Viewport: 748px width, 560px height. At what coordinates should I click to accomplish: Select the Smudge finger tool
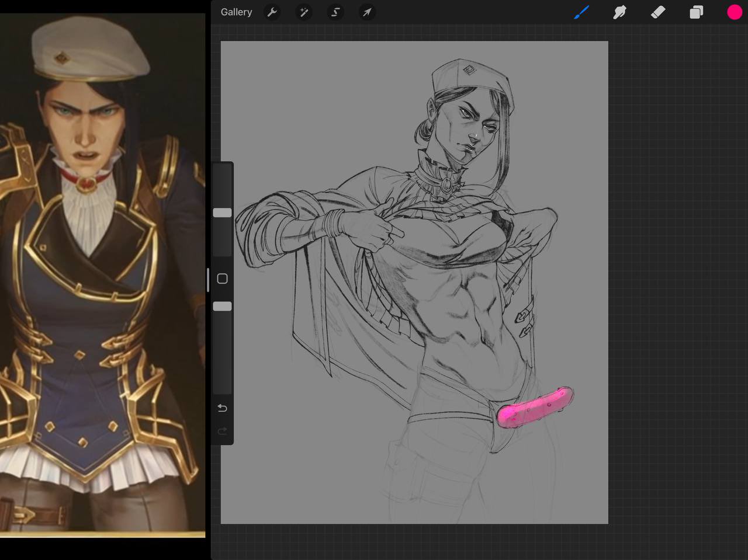[619, 12]
